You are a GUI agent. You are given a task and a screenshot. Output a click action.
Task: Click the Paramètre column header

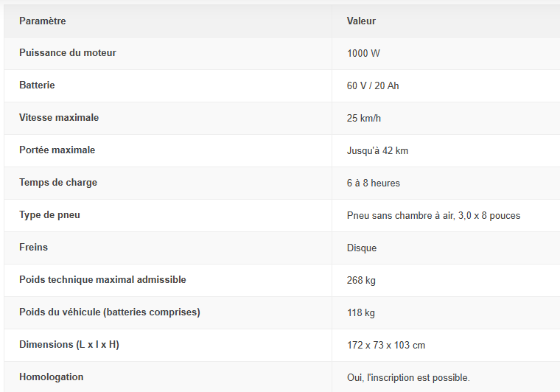(x=43, y=21)
